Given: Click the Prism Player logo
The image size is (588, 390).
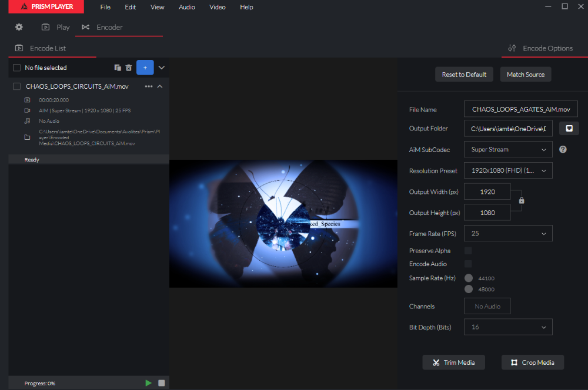Looking at the screenshot, I should pyautogui.click(x=46, y=6).
